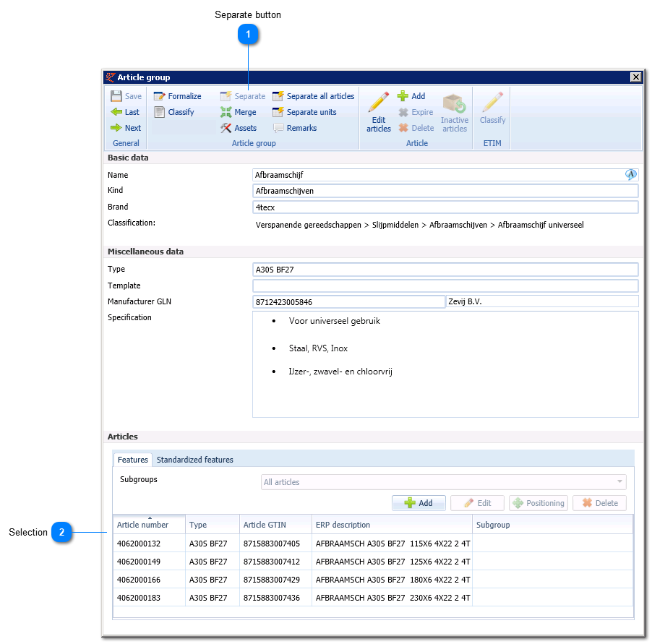Click the Formalize button
Viewport: 652px width, 644px height.
click(178, 96)
